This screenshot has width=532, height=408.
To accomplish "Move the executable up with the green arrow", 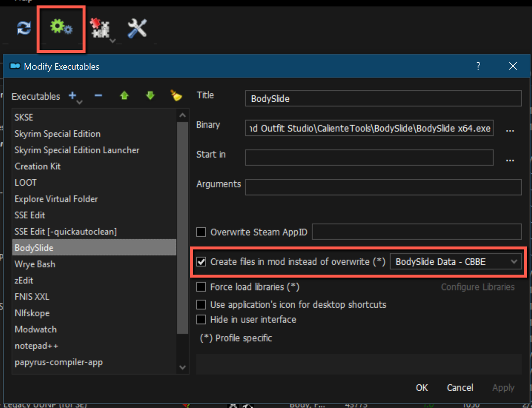I will (124, 96).
